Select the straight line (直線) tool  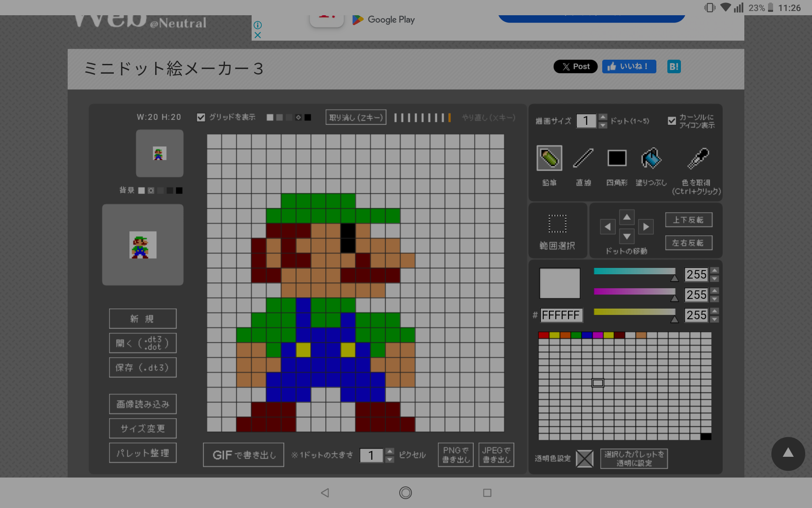583,158
